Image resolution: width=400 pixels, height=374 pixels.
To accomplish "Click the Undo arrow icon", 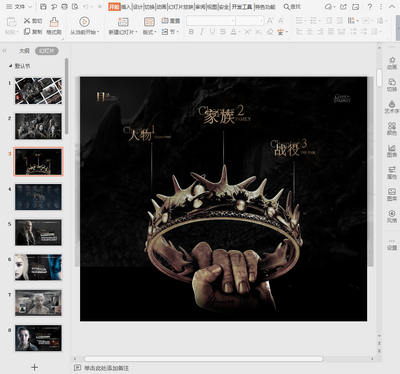I will [86, 7].
